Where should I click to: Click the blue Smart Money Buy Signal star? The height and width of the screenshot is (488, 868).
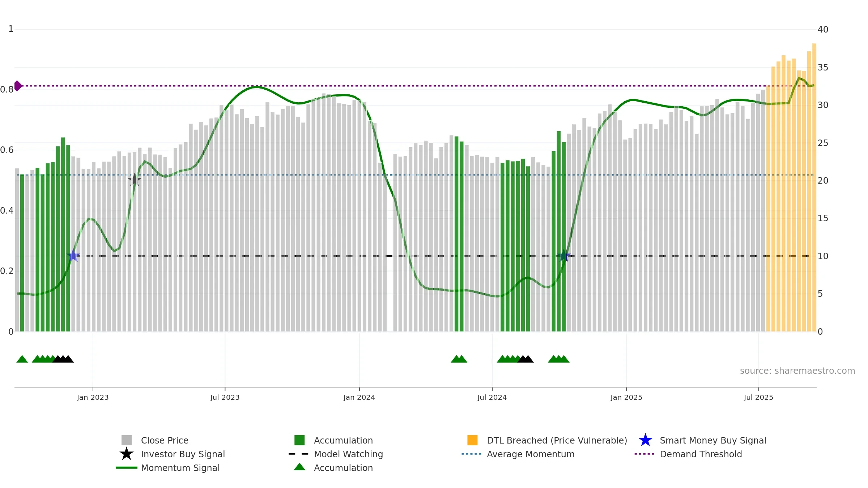(645, 440)
